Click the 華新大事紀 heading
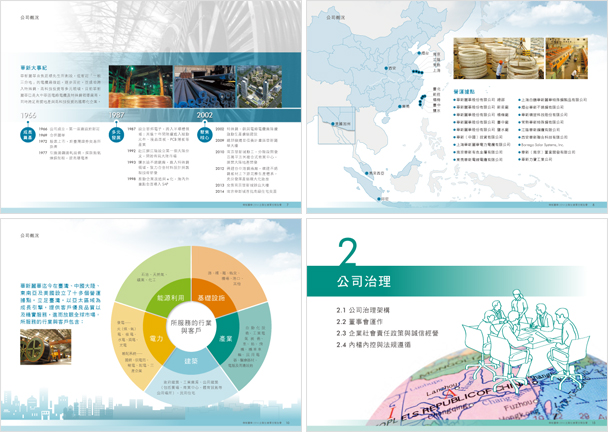Viewport: 608px width, 432px height. (x=34, y=68)
